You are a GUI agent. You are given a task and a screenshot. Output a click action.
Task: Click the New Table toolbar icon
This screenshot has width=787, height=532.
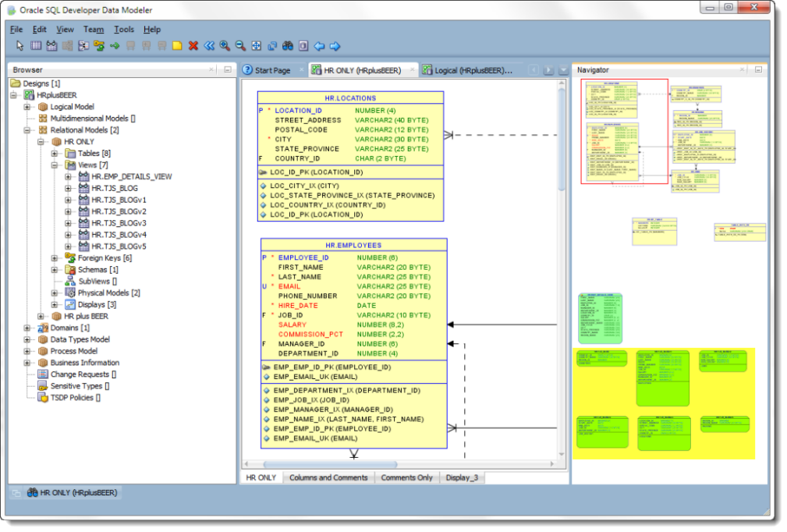click(36, 46)
